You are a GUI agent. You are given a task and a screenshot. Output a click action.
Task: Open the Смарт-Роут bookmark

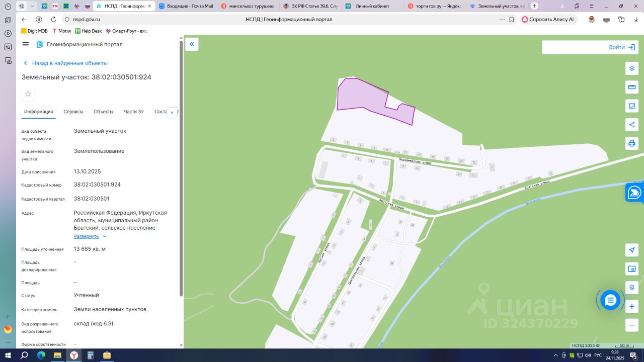click(x=126, y=31)
